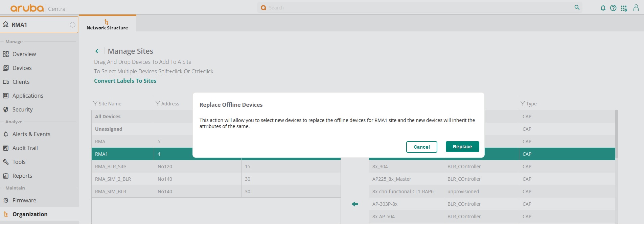This screenshot has height=225, width=644.
Task: Open the apps grid launcher icon
Action: coord(624,8)
